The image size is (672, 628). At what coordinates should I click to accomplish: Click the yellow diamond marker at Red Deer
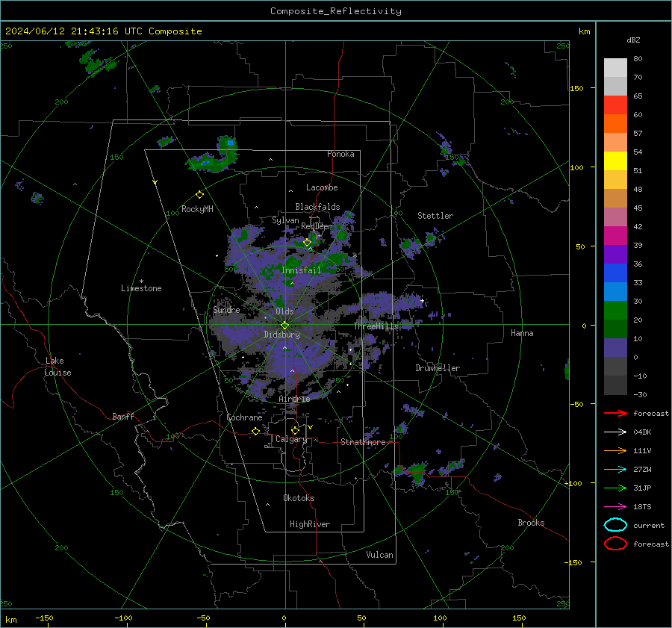(x=307, y=243)
